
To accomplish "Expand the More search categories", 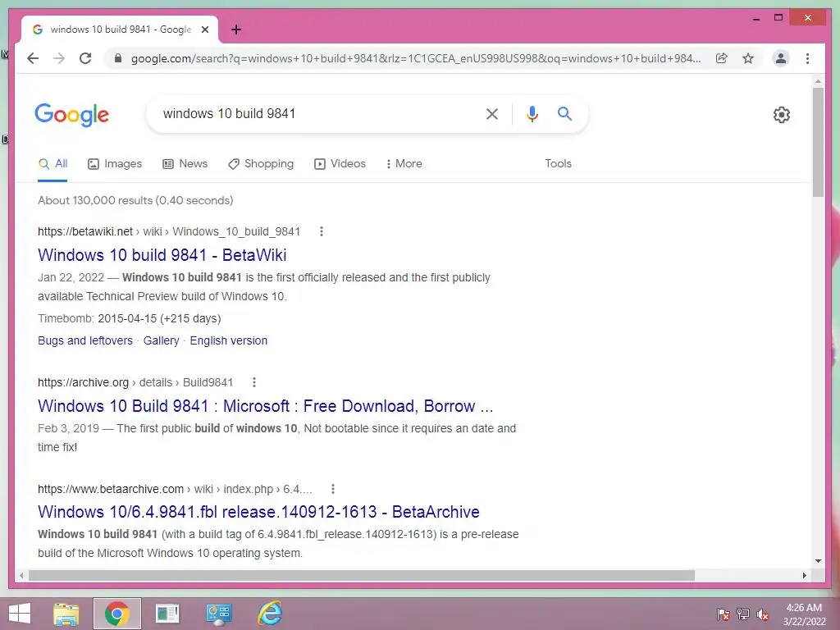I will pos(404,163).
